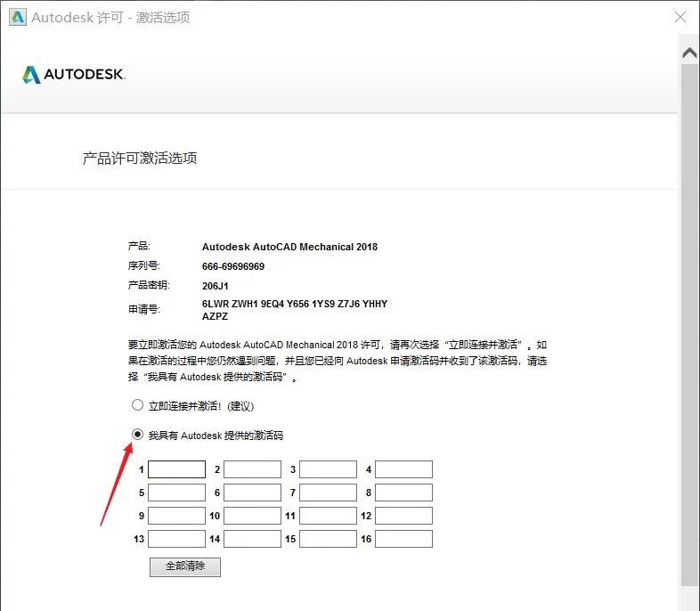
Task: Click the 申请号 label
Action: [144, 309]
